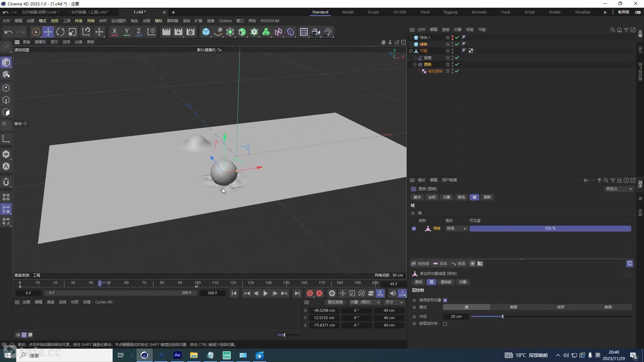The image size is (644, 362).
Task: Adjust material thumbnail size slider
Action: [288, 335]
